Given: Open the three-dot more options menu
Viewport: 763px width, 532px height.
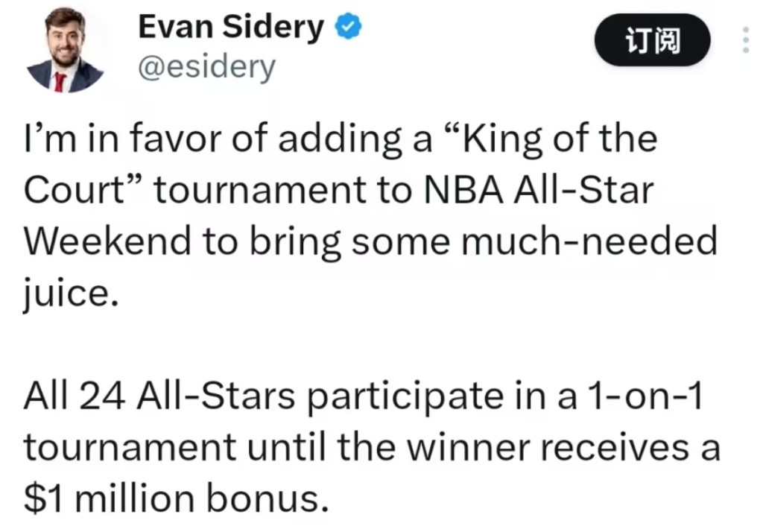Looking at the screenshot, I should tap(745, 39).
